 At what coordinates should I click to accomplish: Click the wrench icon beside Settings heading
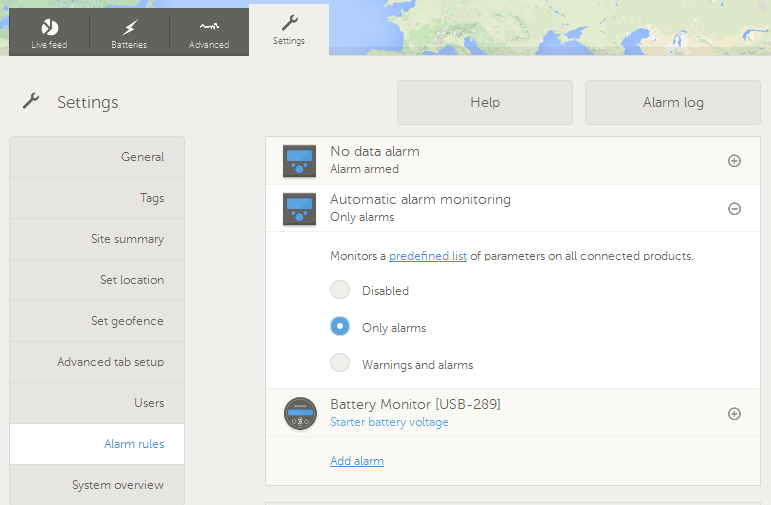tap(31, 101)
